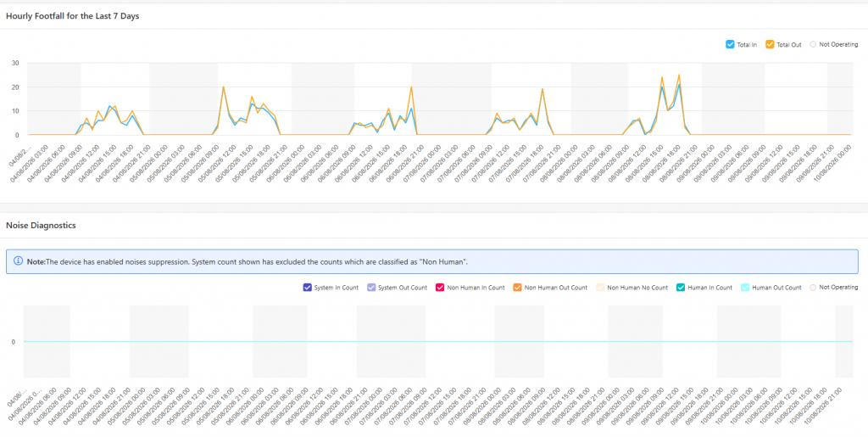Uncheck the Total In legend checkbox
868x437 pixels.
(x=730, y=44)
